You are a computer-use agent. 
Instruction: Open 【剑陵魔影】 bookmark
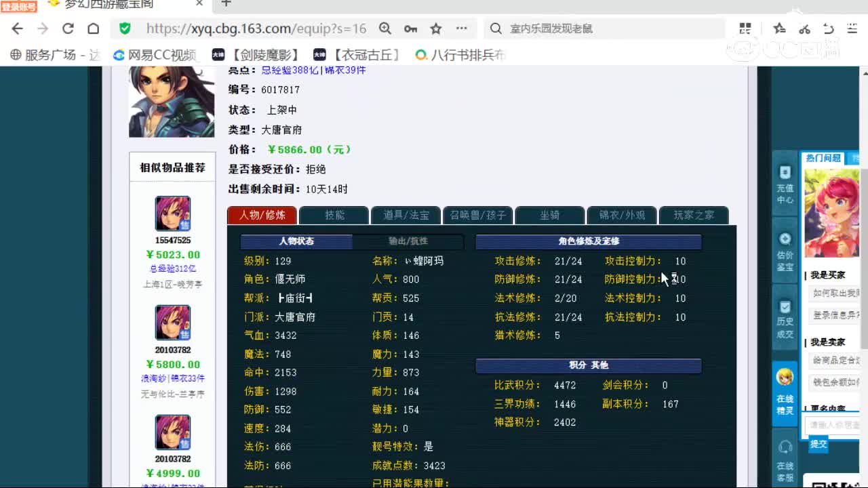(x=255, y=55)
